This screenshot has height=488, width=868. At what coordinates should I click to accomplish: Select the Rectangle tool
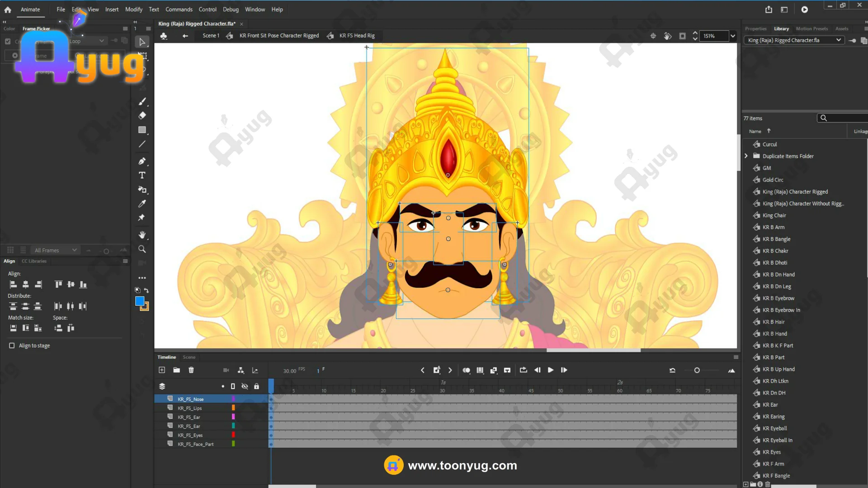(142, 130)
